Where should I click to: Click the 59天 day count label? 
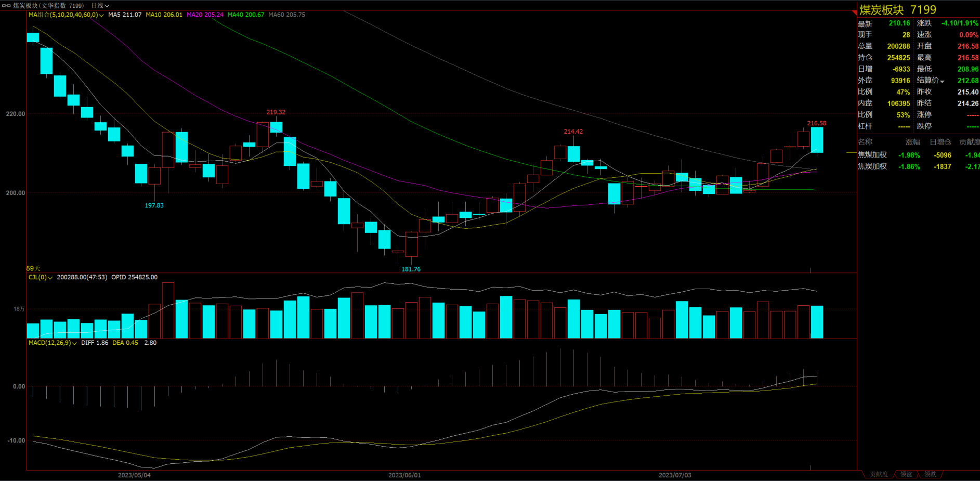tap(33, 268)
